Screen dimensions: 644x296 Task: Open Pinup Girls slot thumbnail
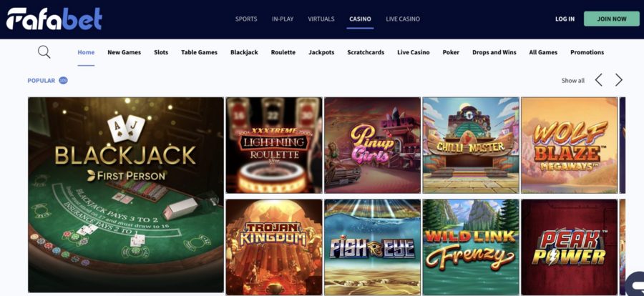tap(373, 145)
